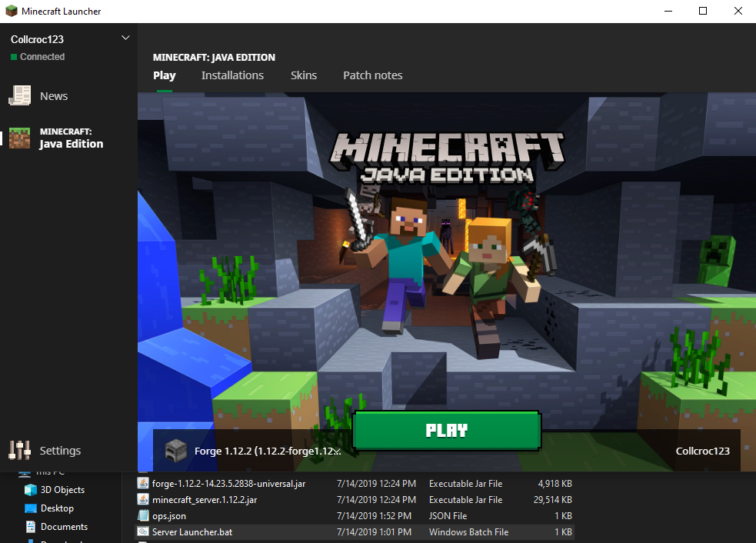This screenshot has height=543, width=756.
Task: Select minecraft_server.1.12.2.jar in the file list
Action: (204, 499)
